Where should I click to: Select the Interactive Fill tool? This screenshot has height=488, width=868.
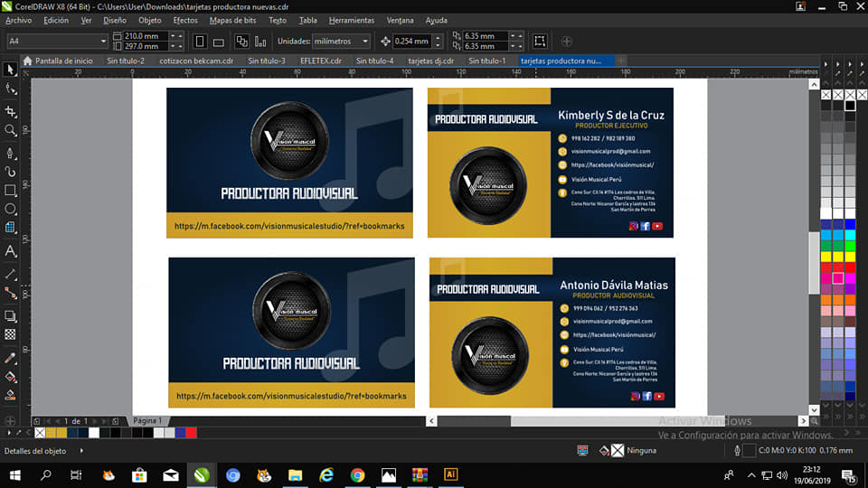(10, 377)
